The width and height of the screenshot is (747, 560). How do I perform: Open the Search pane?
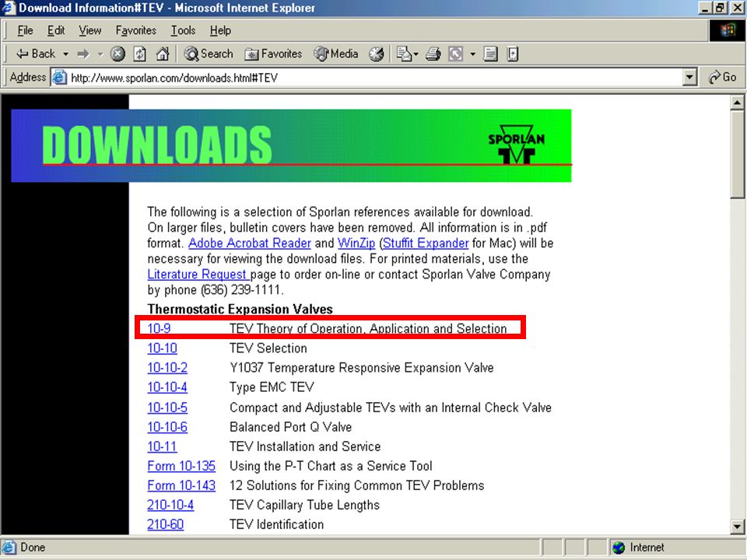209,54
